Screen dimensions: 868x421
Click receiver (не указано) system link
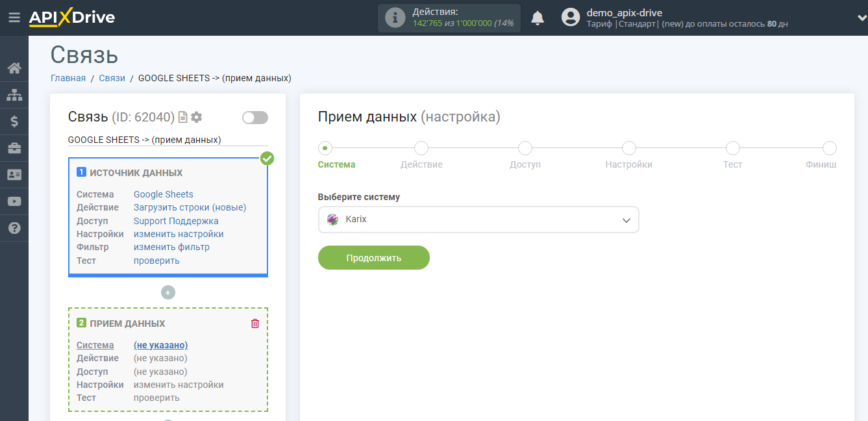tap(161, 345)
